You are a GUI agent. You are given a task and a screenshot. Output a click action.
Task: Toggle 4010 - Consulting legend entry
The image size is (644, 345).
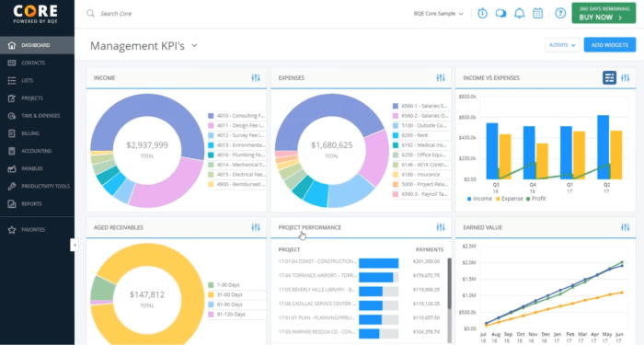pyautogui.click(x=236, y=116)
